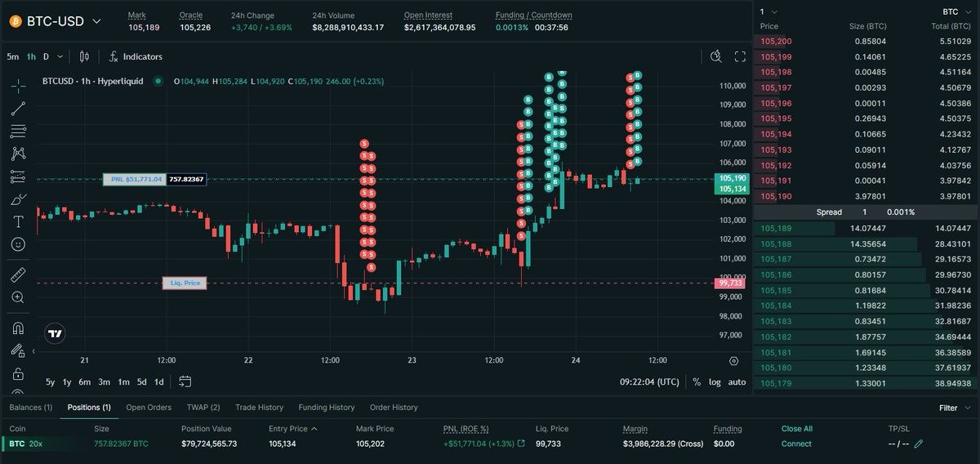Viewport: 980px width, 464px height.
Task: Open the patterns drawing tool
Action: [18, 154]
